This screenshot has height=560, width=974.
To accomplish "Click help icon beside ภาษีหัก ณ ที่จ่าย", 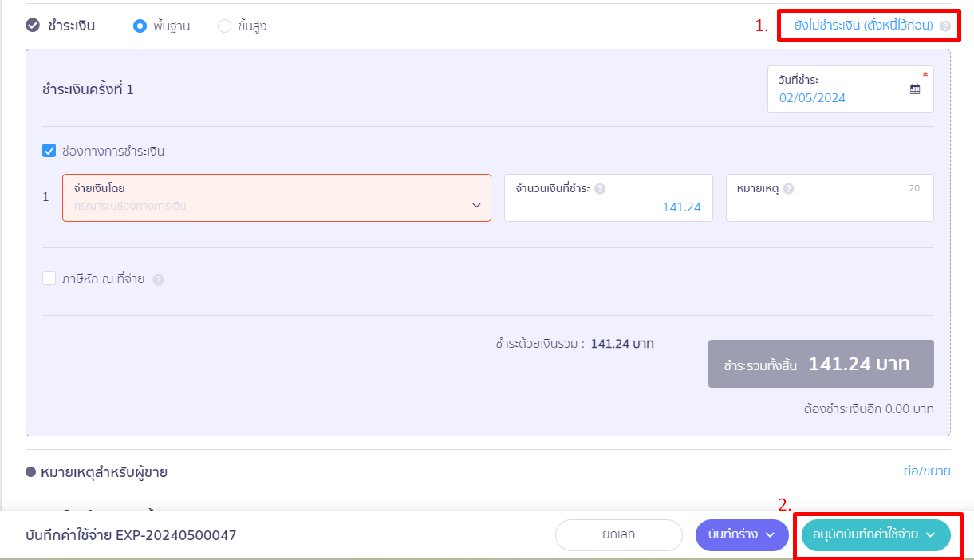I will click(158, 280).
